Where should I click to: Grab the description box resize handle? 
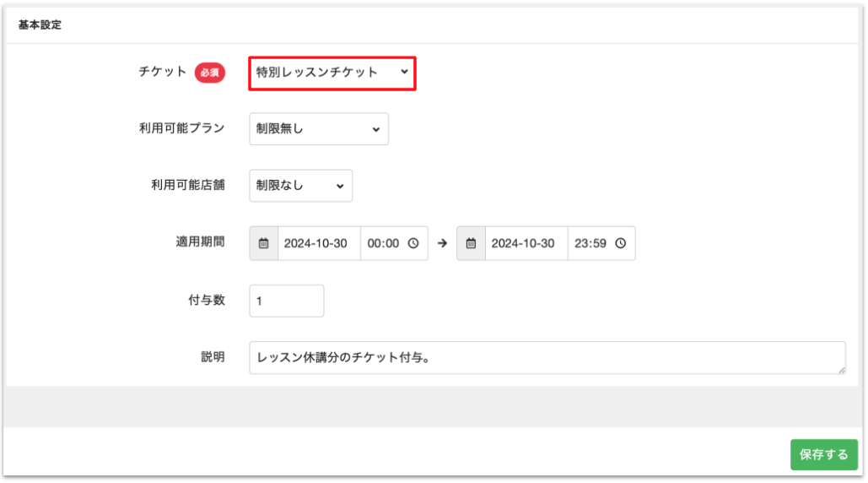(x=841, y=369)
